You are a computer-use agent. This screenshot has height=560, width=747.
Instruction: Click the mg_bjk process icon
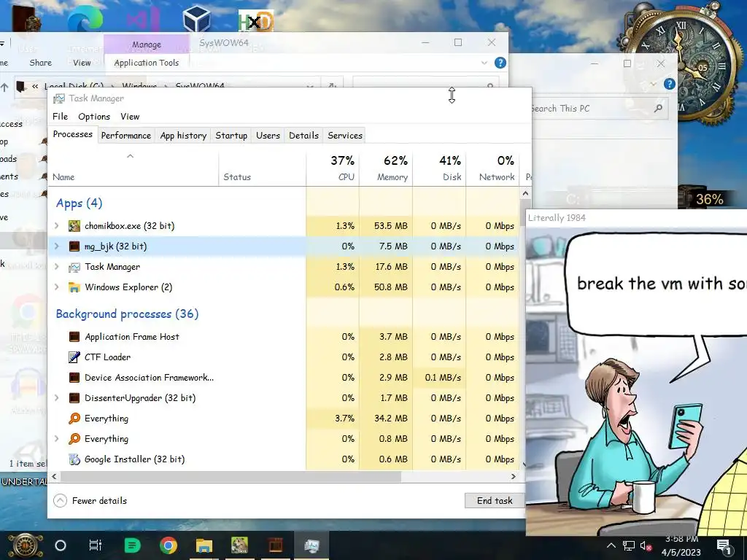click(74, 246)
